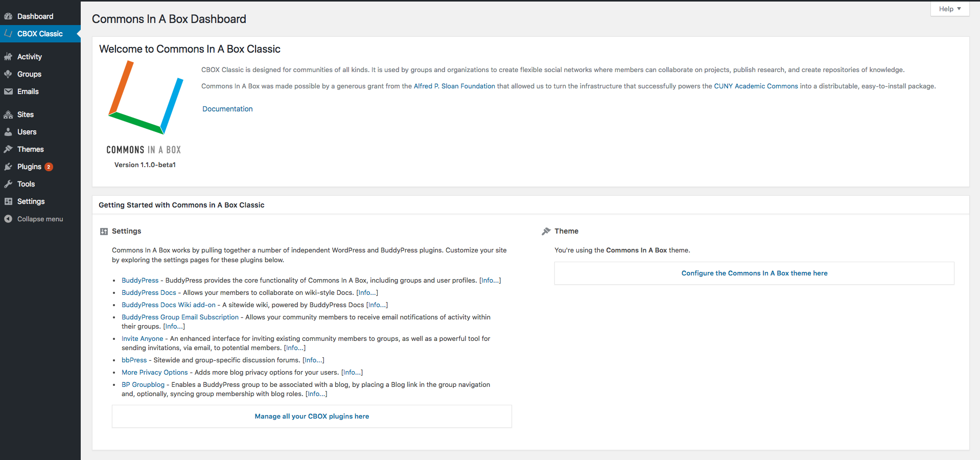
Task: Open the Documentation link
Action: tap(227, 109)
